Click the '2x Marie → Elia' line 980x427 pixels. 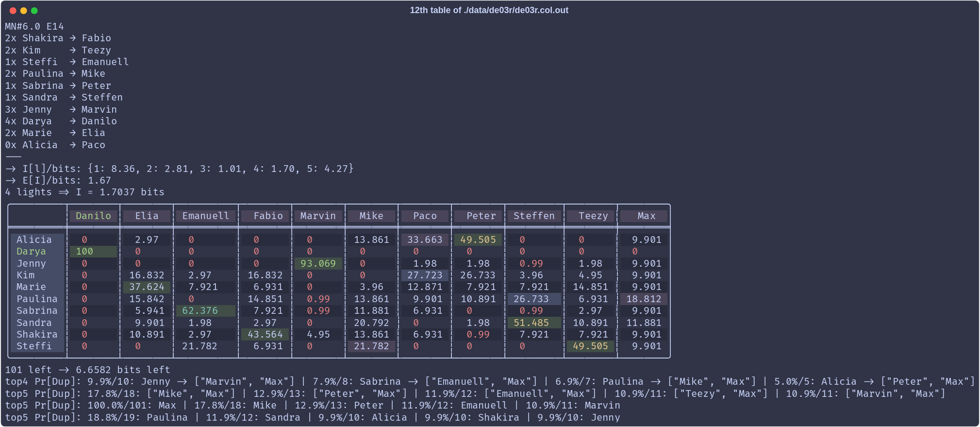(x=55, y=133)
